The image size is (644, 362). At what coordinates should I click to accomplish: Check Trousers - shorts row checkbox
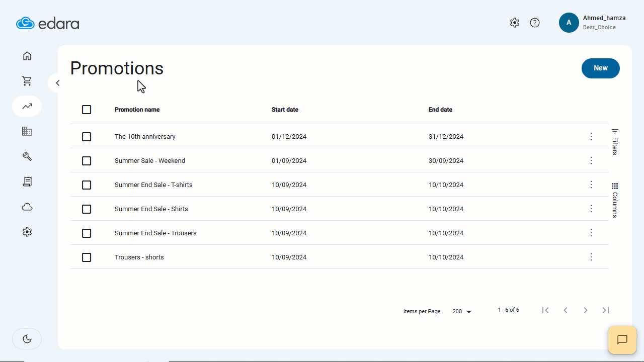87,257
